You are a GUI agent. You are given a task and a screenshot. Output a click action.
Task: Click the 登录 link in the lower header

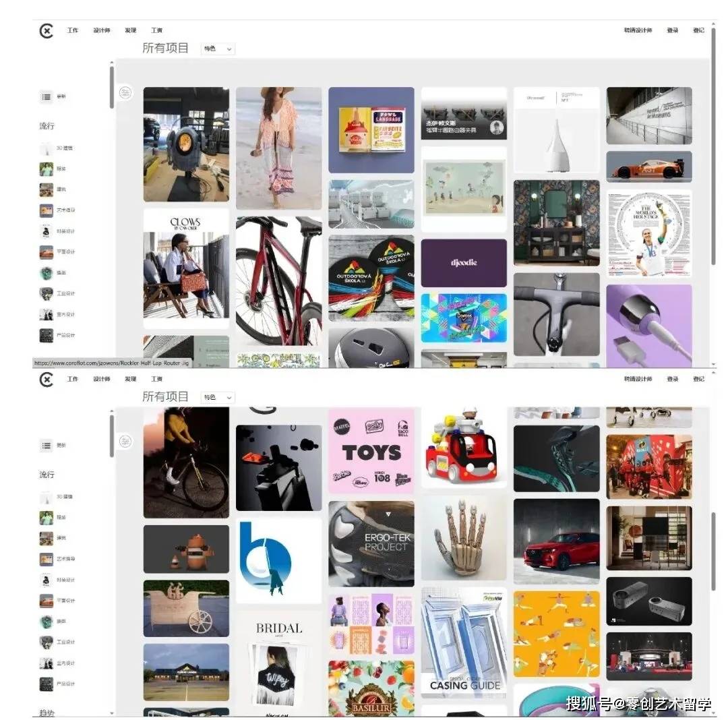tap(672, 380)
